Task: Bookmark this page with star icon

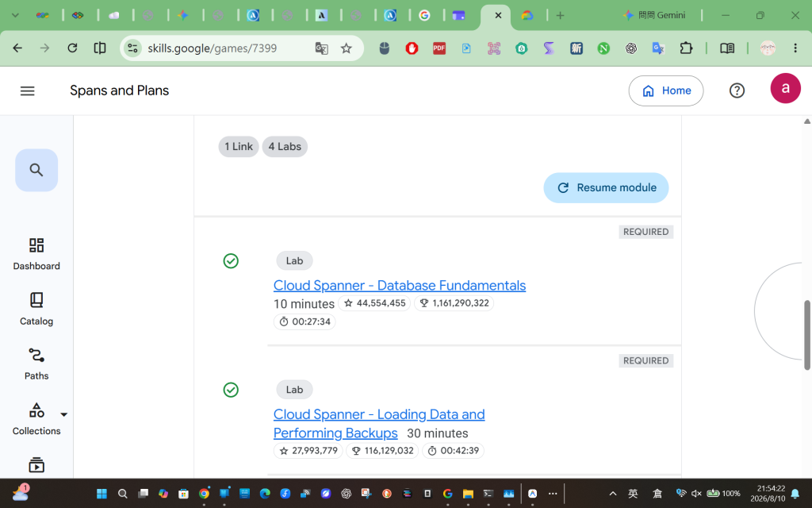Action: coord(347,48)
